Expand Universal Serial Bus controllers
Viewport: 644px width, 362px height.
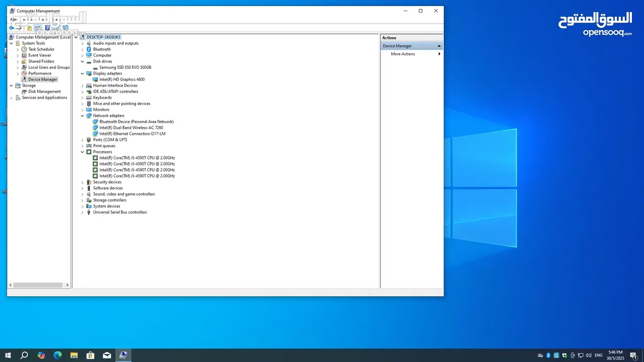click(83, 212)
